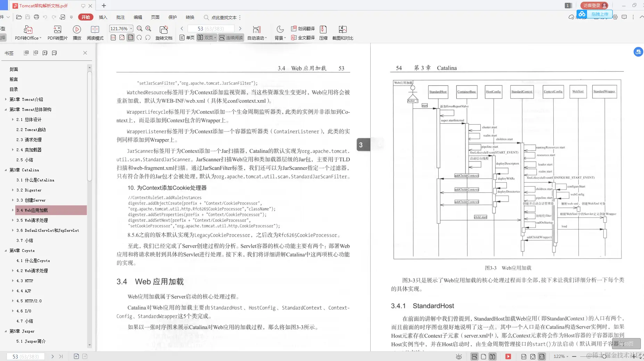Go to next page with right arrow

point(240,28)
